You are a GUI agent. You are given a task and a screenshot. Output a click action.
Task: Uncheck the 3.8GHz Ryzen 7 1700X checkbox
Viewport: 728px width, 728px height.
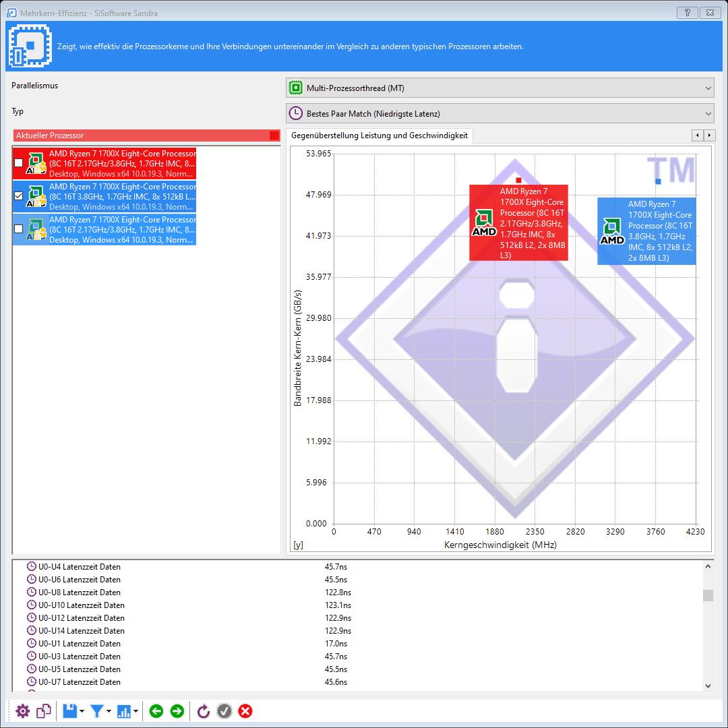[19, 196]
